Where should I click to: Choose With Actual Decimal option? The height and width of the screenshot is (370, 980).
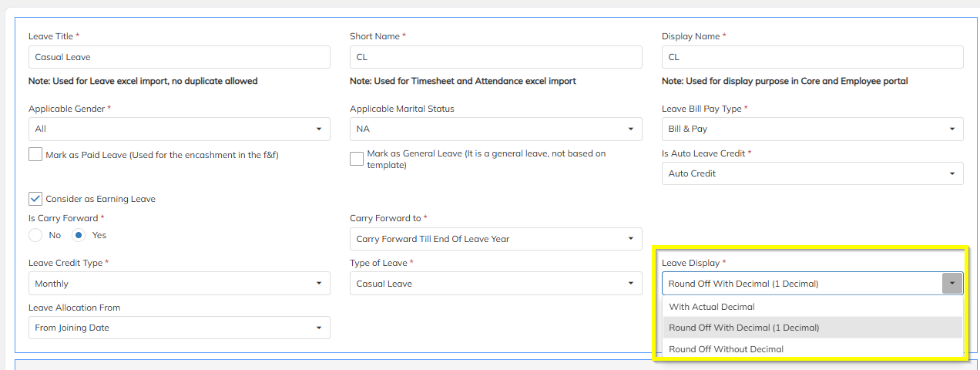pyautogui.click(x=812, y=307)
